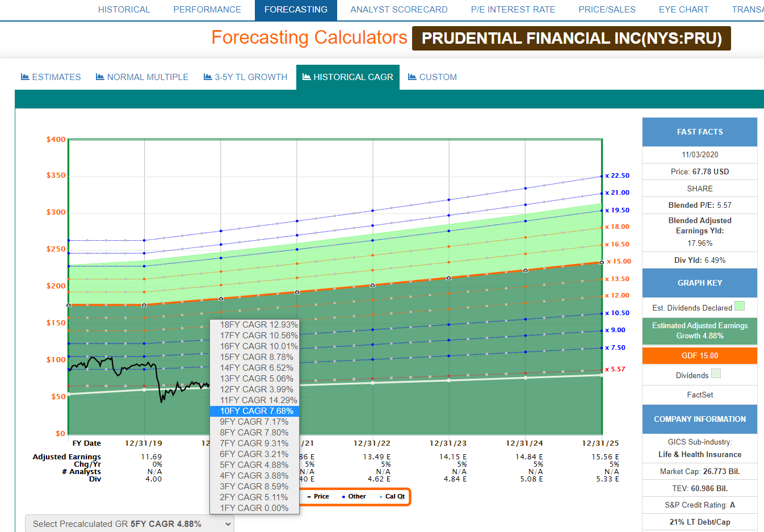Viewport: 764px width, 532px height.
Task: Choose 14FY CAGR 6.52% option
Action: 255,368
